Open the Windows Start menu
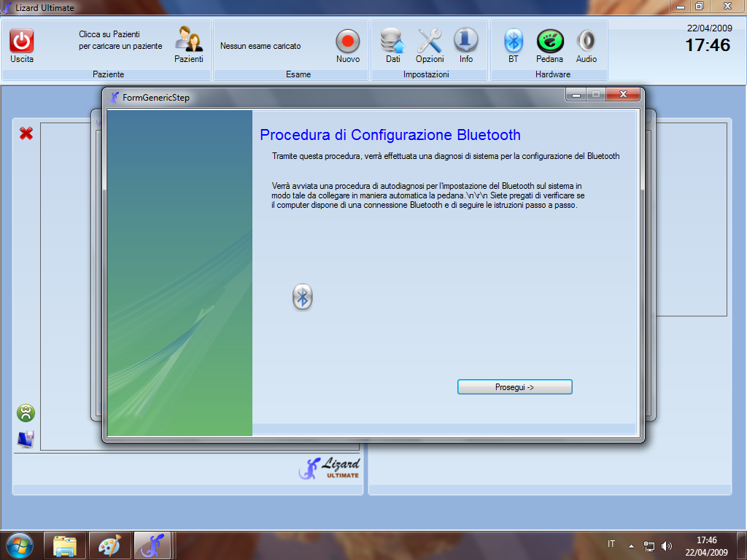Viewport: 747px width, 560px height. [x=20, y=545]
